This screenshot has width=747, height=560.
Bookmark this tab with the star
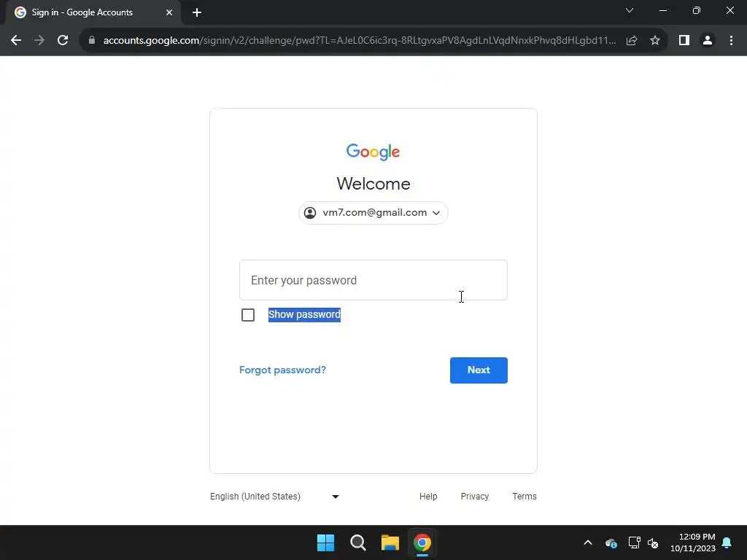(x=655, y=41)
